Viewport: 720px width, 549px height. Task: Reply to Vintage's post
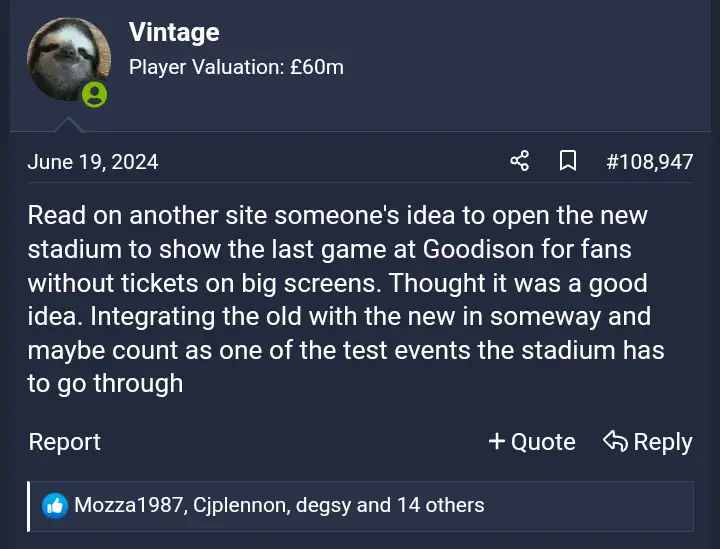pos(661,442)
